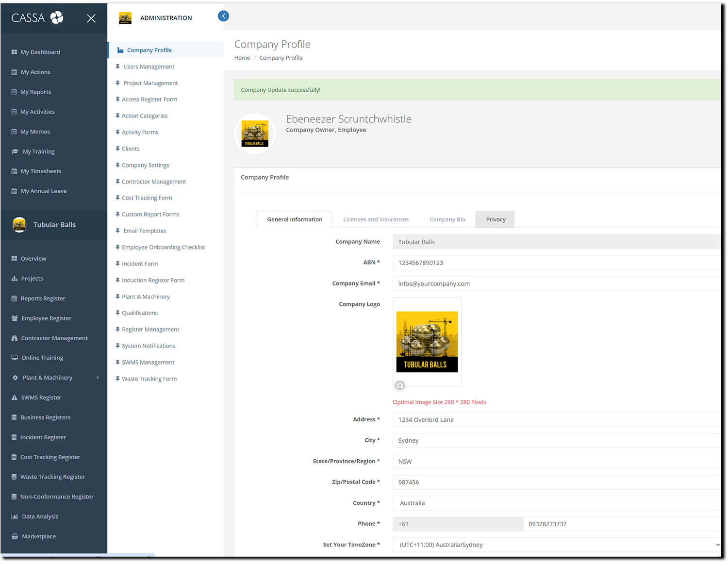Open the Privacy tab
The image size is (728, 566).
[496, 219]
